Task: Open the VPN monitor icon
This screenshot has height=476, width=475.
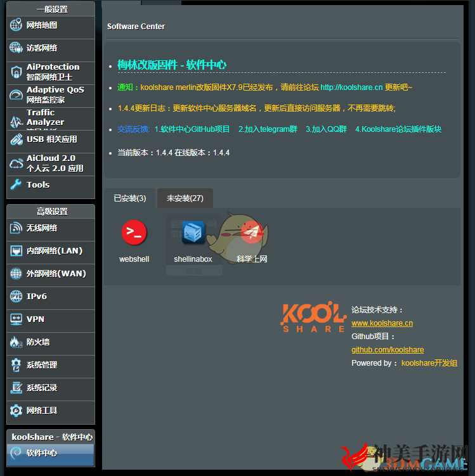Action: coord(16,319)
